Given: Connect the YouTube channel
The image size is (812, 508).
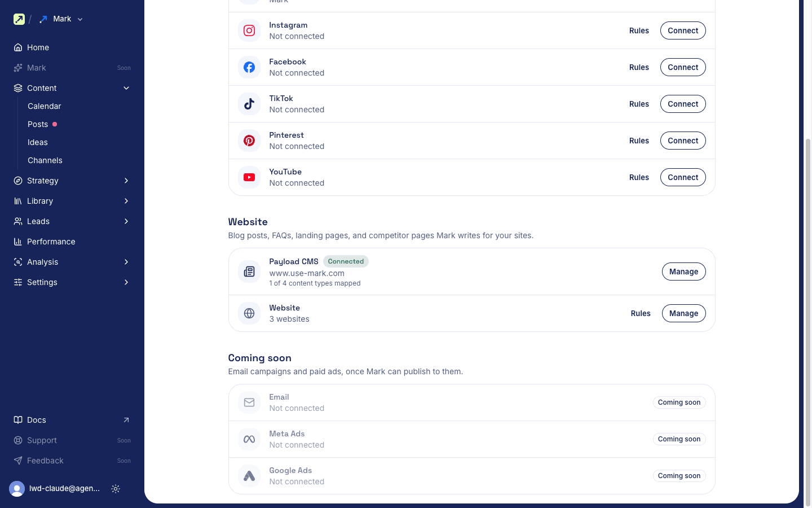Looking at the screenshot, I should point(683,177).
